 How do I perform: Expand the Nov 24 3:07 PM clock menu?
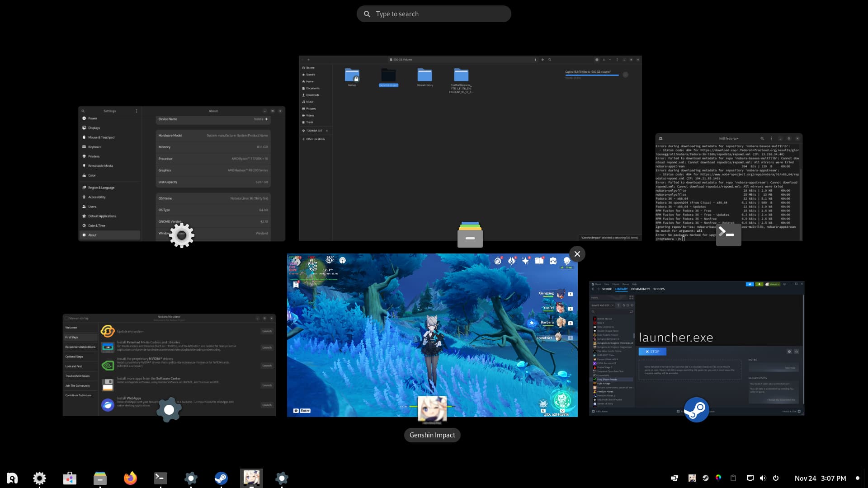[x=820, y=478]
